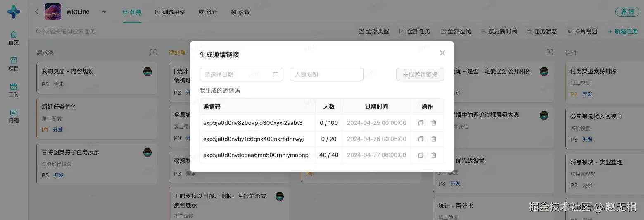Select invite code text exp5ja0d0nvdcbaa6mo500rnhiymo5np
The height and width of the screenshot is (220, 644).
(256, 155)
